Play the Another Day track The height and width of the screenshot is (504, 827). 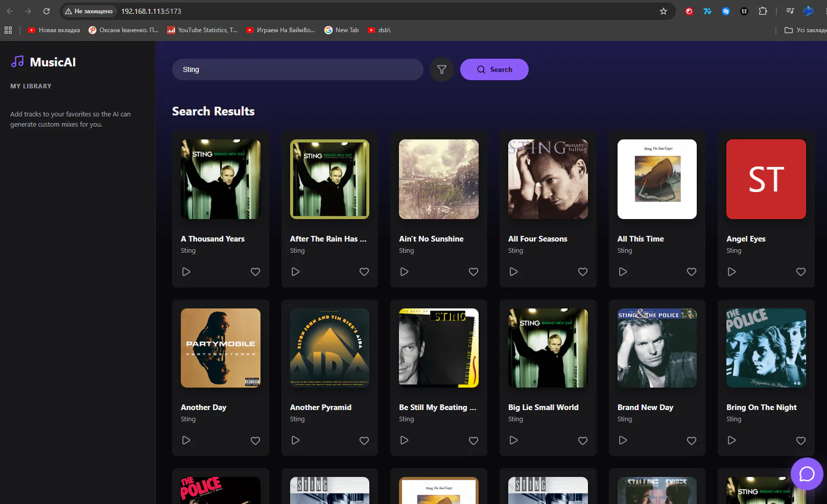click(x=186, y=440)
